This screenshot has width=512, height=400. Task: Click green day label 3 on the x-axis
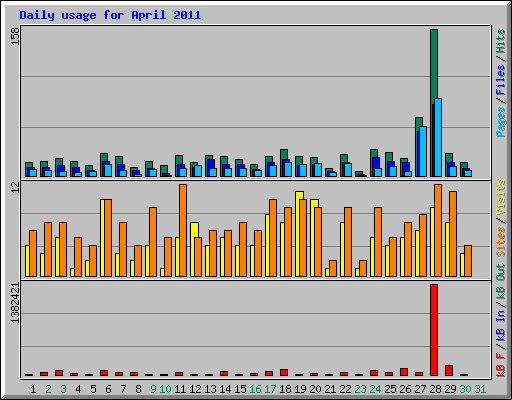pos(63,389)
